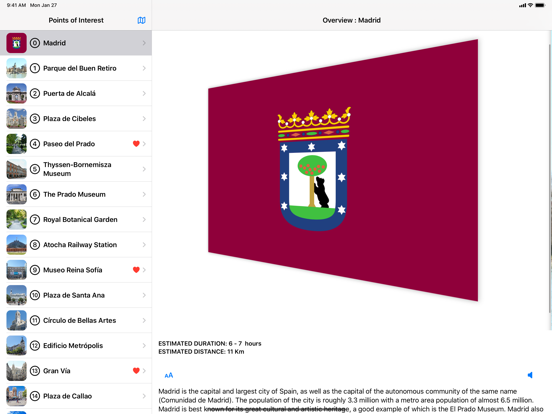
Task: Tap the Puerta de Alcalá thumbnail
Action: tap(16, 93)
